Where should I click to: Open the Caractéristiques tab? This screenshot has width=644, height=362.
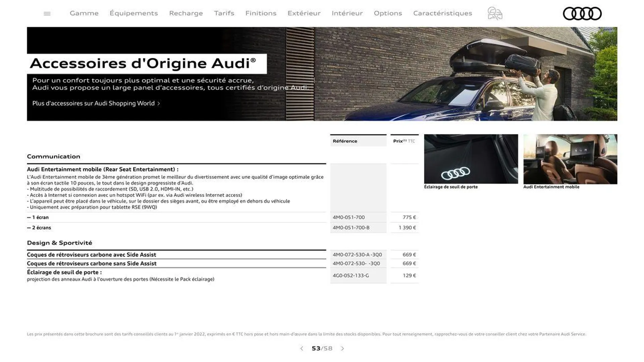(443, 13)
